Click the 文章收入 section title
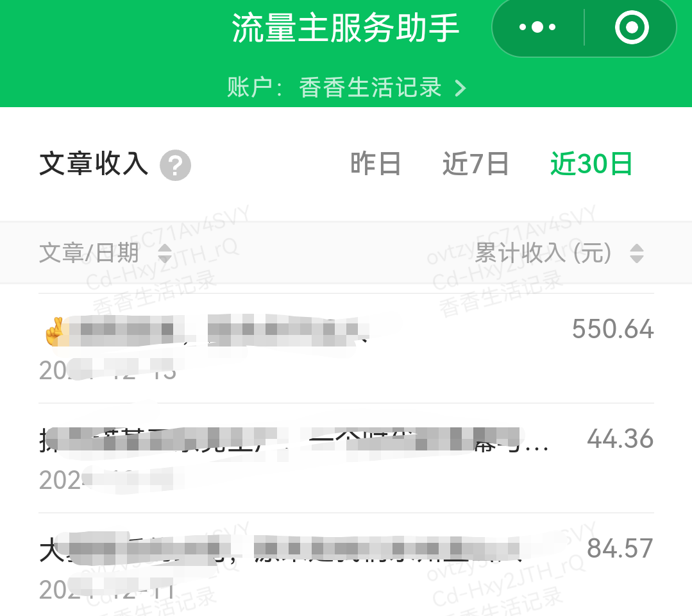692x616 pixels. coord(94,164)
